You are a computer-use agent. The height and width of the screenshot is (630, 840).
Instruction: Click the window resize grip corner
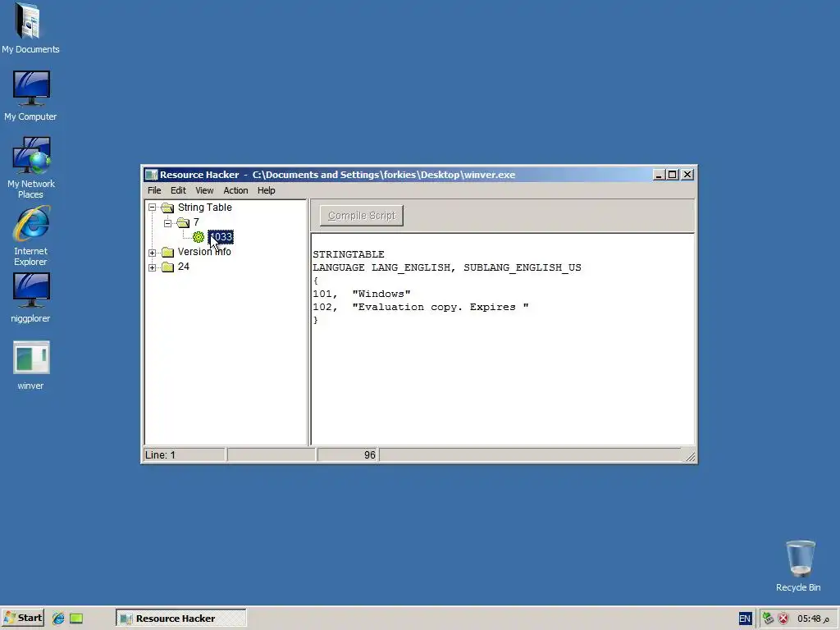(690, 456)
